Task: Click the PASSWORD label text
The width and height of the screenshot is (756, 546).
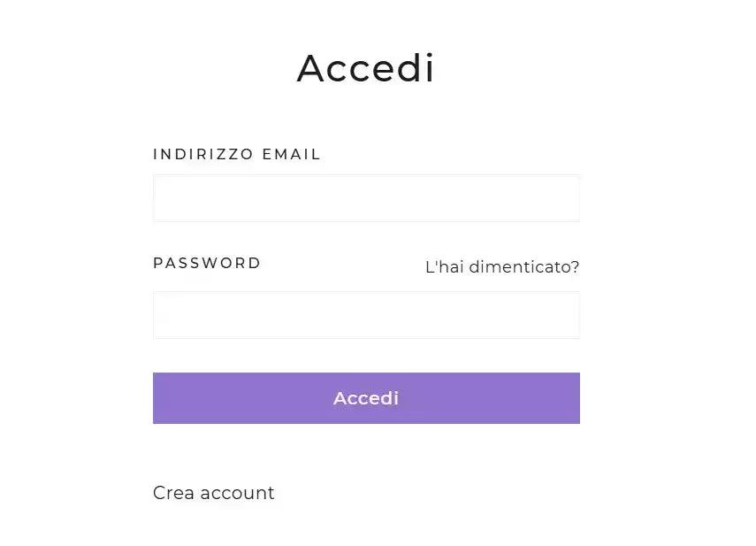Action: click(x=207, y=263)
